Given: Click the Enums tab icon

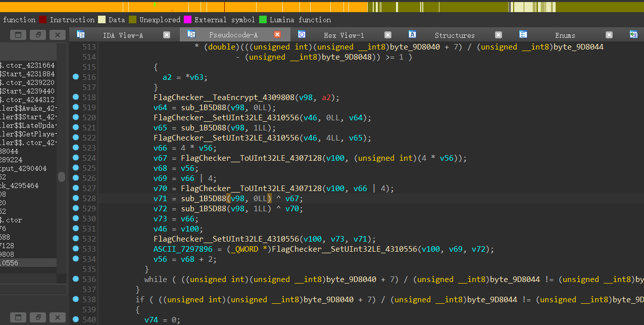Looking at the screenshot, I should point(523,34).
